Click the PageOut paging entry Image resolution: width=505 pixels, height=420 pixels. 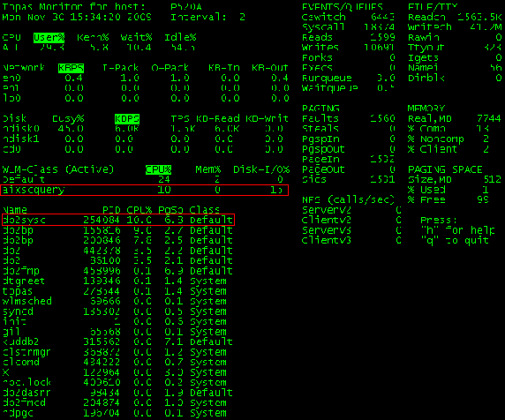tap(349, 169)
